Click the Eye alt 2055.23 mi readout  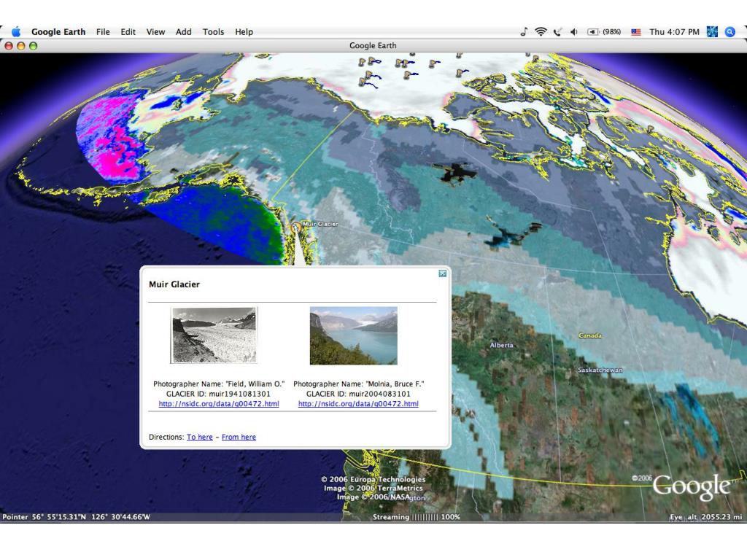click(x=706, y=517)
